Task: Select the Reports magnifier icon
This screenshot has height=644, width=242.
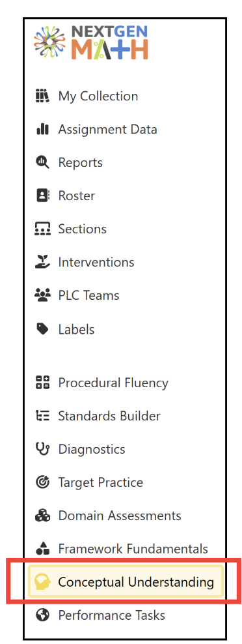Action: (43, 163)
